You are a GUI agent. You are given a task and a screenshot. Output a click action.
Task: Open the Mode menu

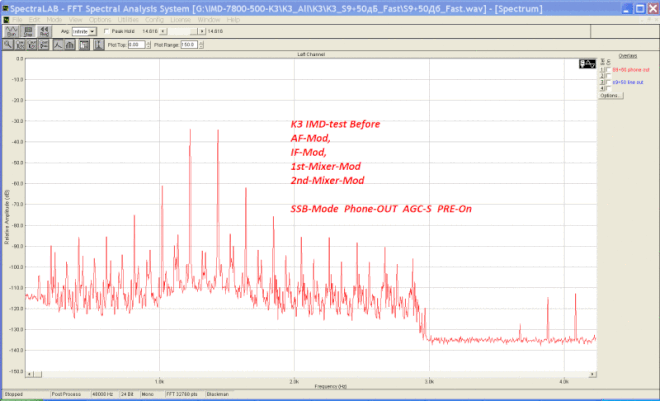(54, 20)
